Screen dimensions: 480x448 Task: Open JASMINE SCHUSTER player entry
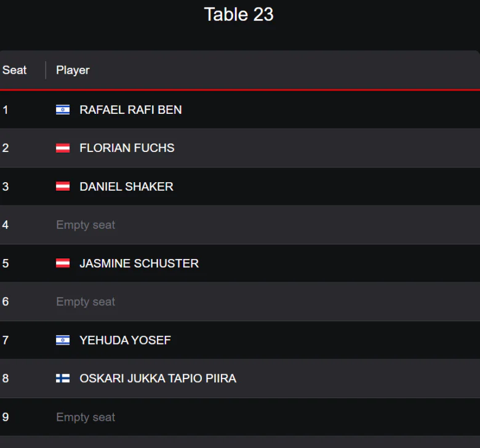(139, 263)
